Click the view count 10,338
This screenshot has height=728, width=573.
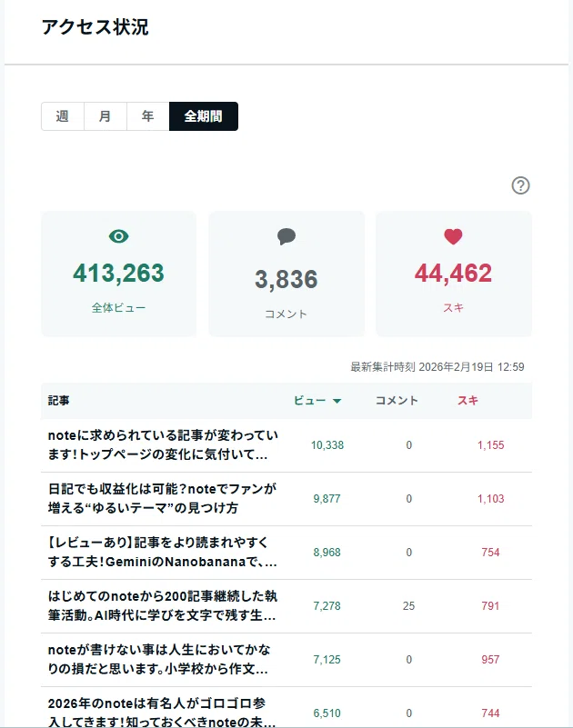coord(327,444)
